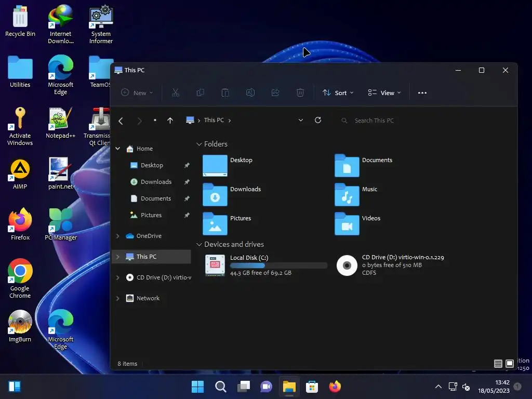Open Microsoft Store on taskbar

(312, 387)
